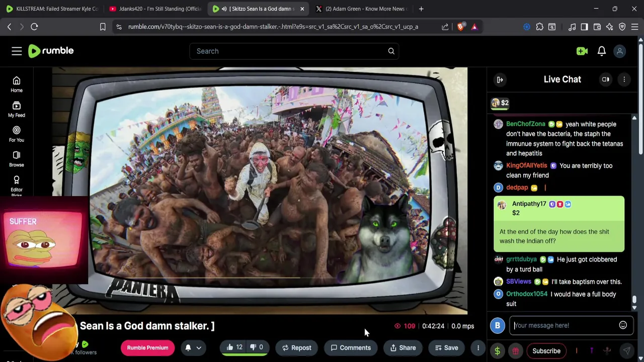This screenshot has width=644, height=362.
Task: Click the green dollar rant icon
Action: pos(497,351)
